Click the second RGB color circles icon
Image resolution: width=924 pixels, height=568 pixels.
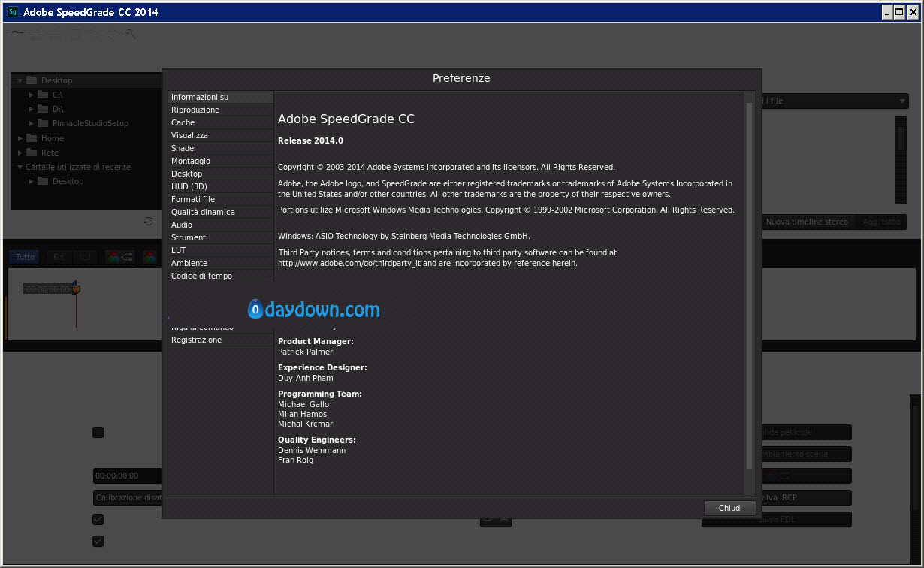[149, 257]
